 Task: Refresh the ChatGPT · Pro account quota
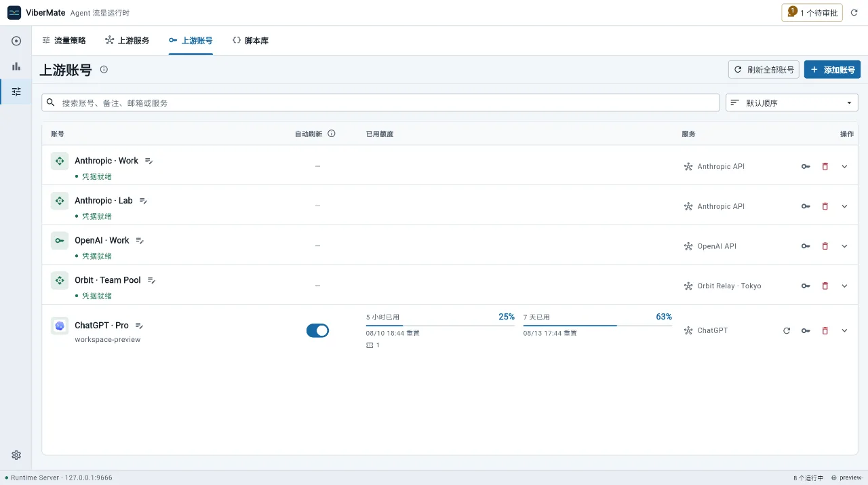pyautogui.click(x=787, y=330)
